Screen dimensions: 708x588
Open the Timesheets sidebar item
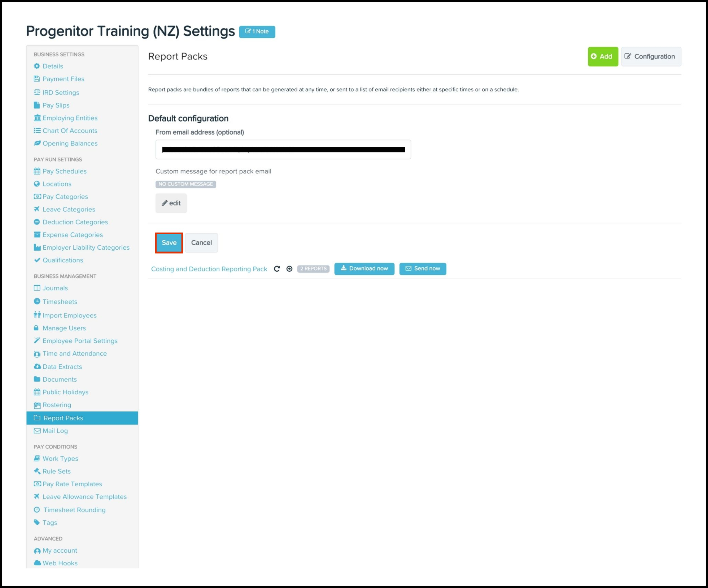tap(60, 302)
